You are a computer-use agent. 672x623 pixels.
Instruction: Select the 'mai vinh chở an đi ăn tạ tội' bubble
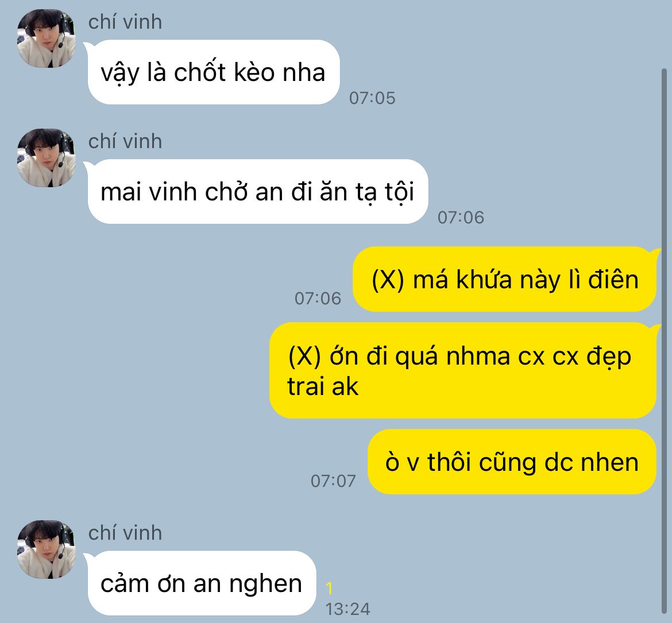pyautogui.click(x=257, y=192)
